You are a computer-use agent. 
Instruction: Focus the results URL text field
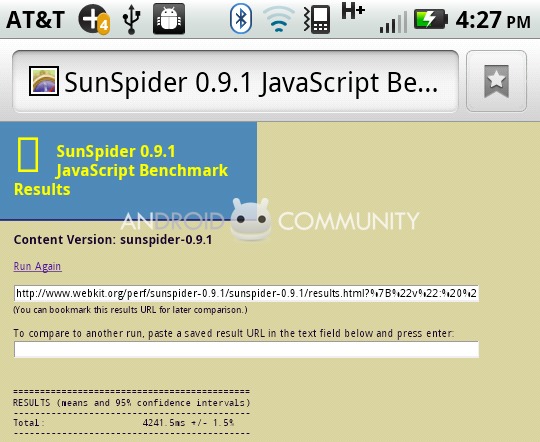[x=246, y=294]
